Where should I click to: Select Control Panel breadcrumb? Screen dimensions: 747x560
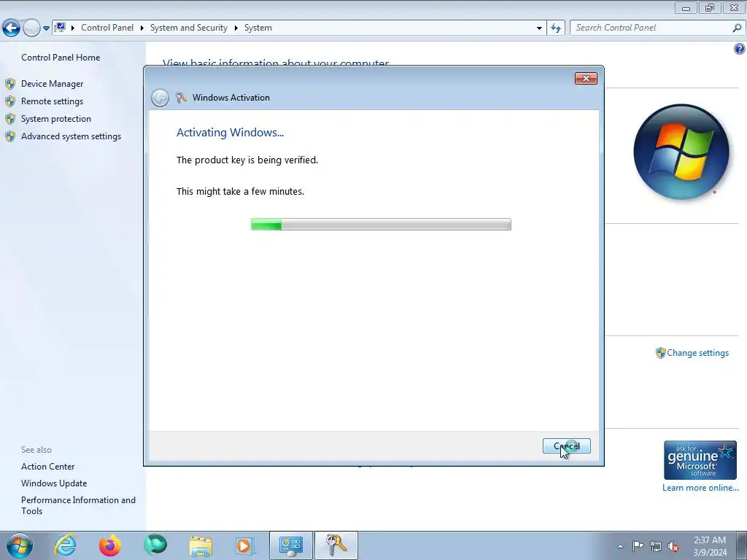(x=107, y=28)
